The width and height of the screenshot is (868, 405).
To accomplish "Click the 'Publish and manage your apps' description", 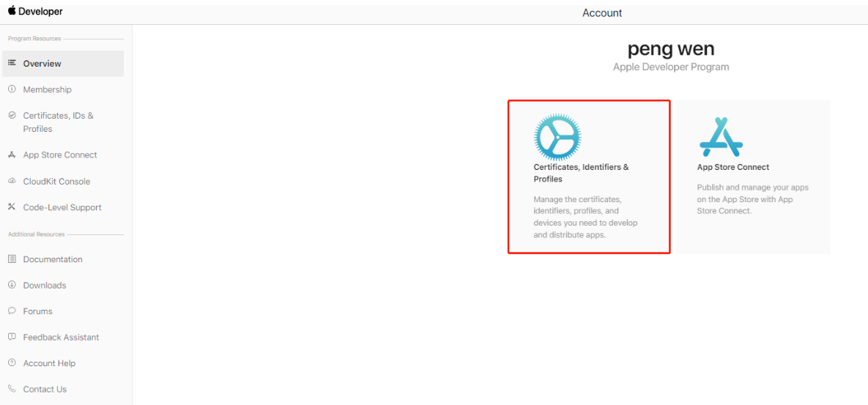I will (753, 199).
